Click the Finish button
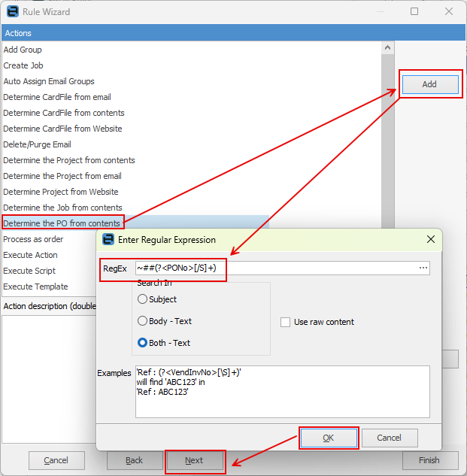The height and width of the screenshot is (476, 467). point(430,460)
